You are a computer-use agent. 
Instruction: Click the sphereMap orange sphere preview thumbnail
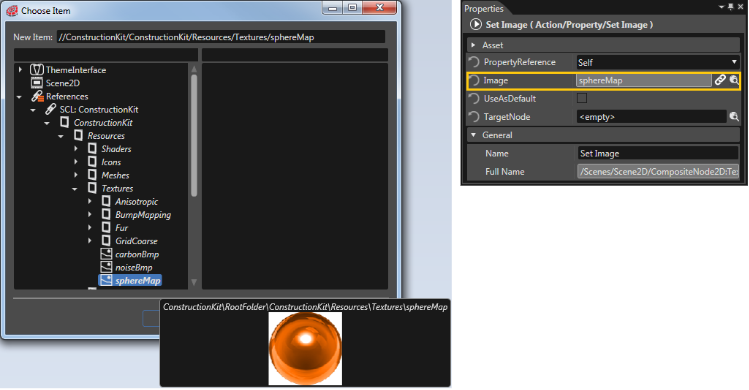tap(305, 348)
